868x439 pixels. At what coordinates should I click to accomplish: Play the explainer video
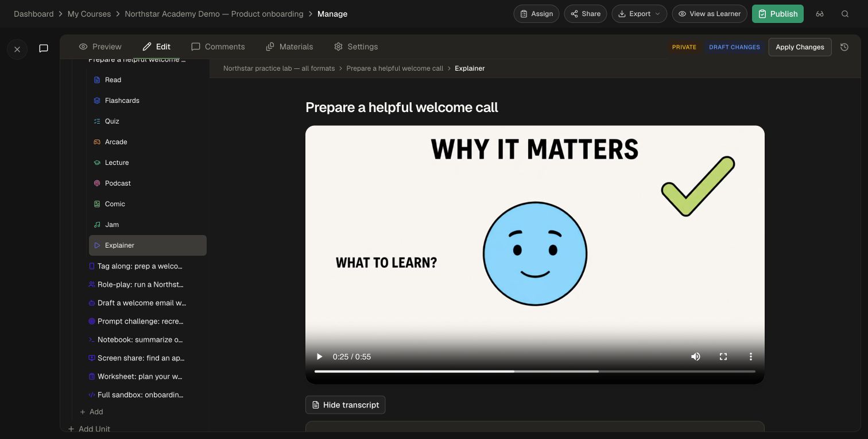320,357
